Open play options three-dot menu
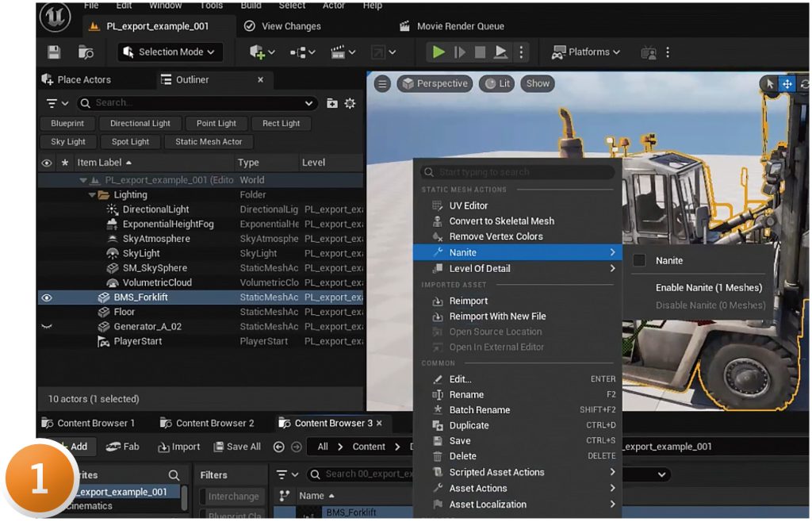812x522 pixels. tap(521, 52)
